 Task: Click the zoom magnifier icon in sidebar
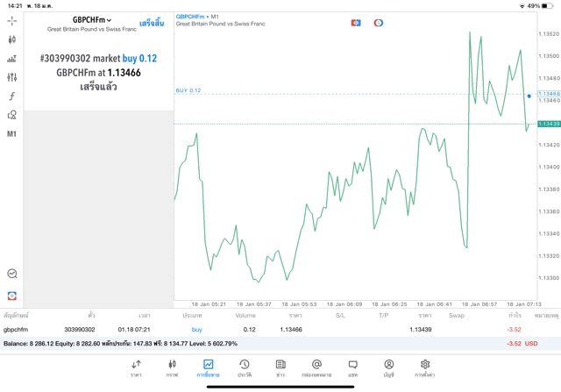click(11, 274)
